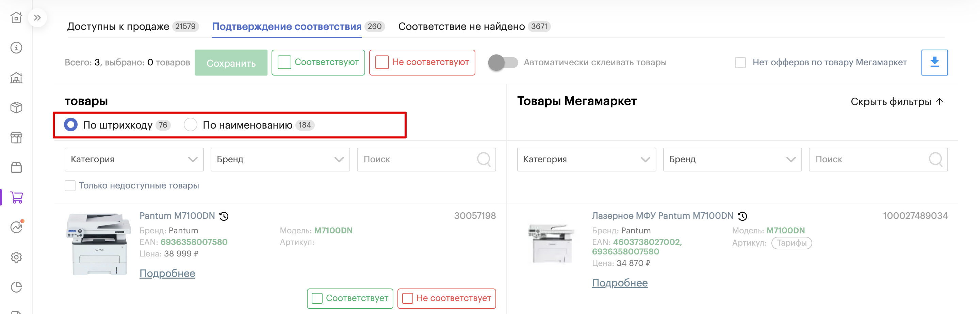
Task: Check Нет офферов по товару Мегамаркет
Action: click(740, 62)
